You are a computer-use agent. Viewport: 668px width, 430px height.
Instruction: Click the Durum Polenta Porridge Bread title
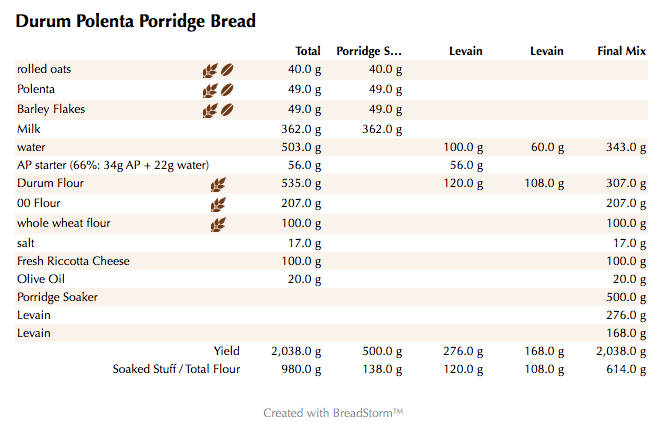click(x=136, y=21)
